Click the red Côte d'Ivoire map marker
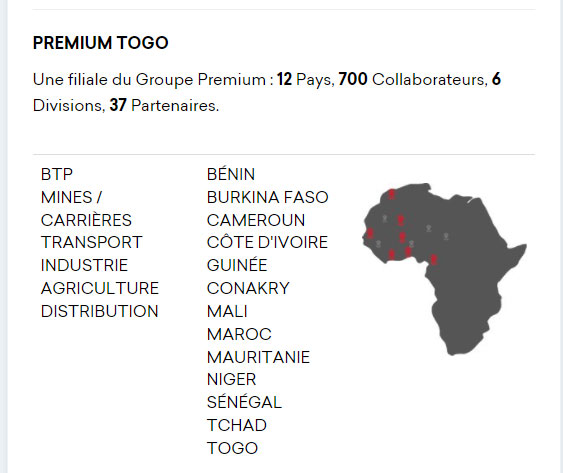The width and height of the screenshot is (563, 473). [391, 254]
